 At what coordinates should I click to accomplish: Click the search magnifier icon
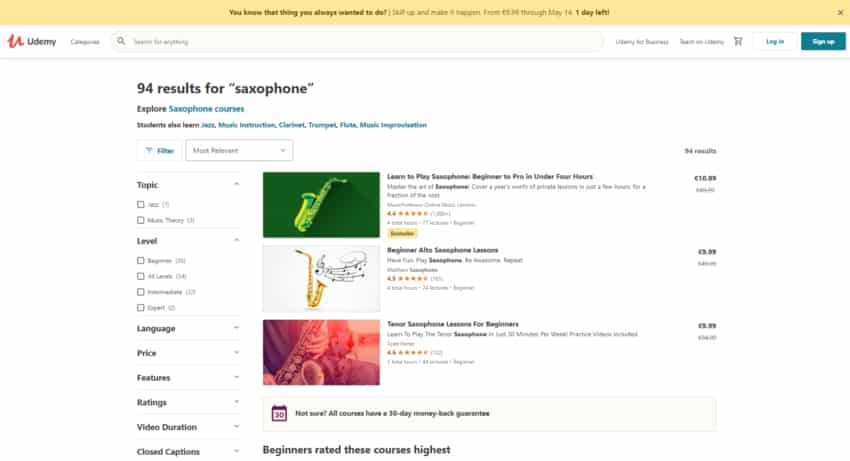coord(121,41)
